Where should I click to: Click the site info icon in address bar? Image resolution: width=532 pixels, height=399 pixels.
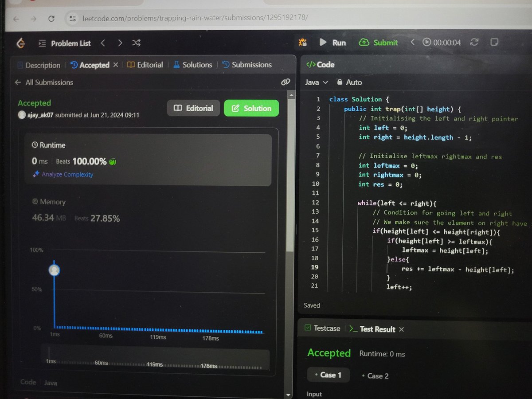[x=73, y=19]
